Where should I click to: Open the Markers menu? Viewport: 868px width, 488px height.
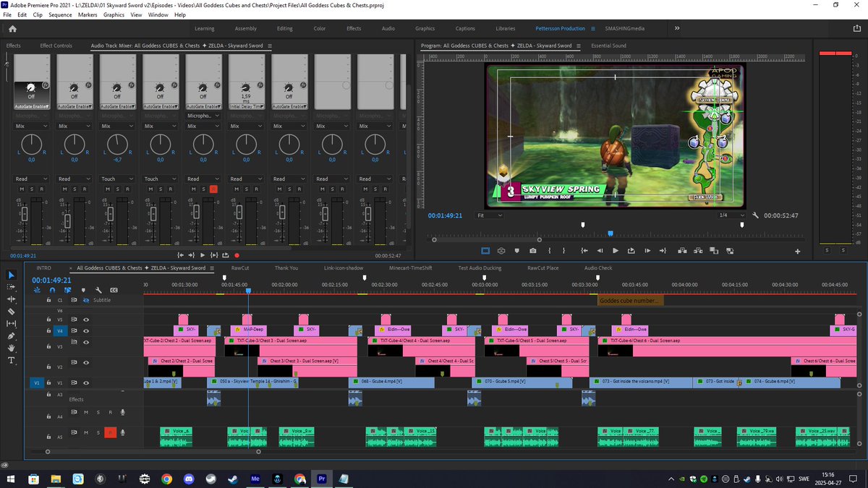88,14
